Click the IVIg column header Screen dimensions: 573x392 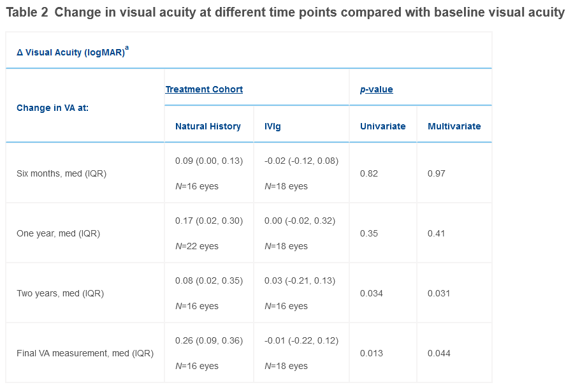coord(272,126)
